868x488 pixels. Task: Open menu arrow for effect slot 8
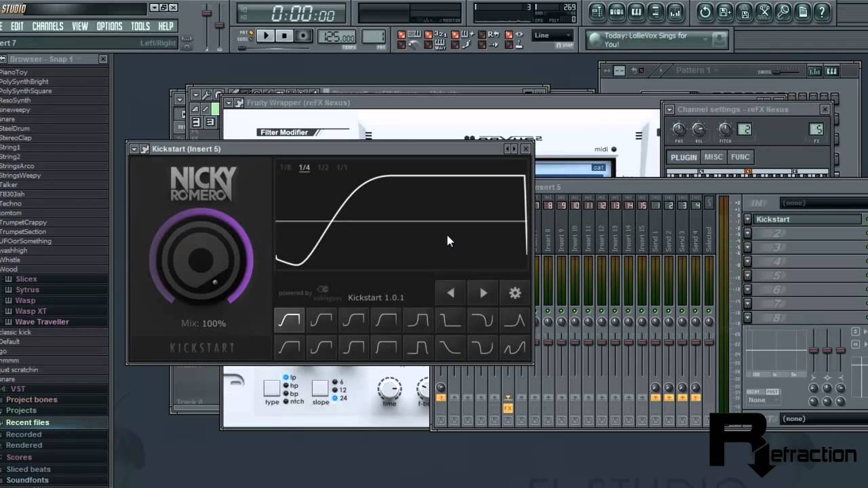[x=747, y=317]
